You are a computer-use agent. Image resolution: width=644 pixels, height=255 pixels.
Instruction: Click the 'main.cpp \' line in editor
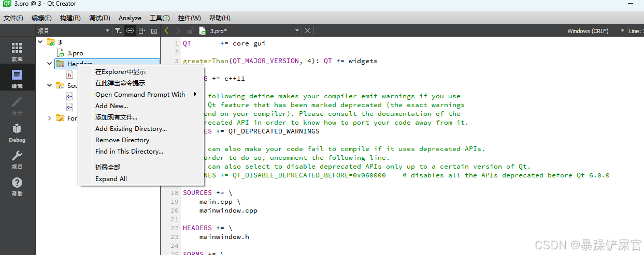coord(220,202)
